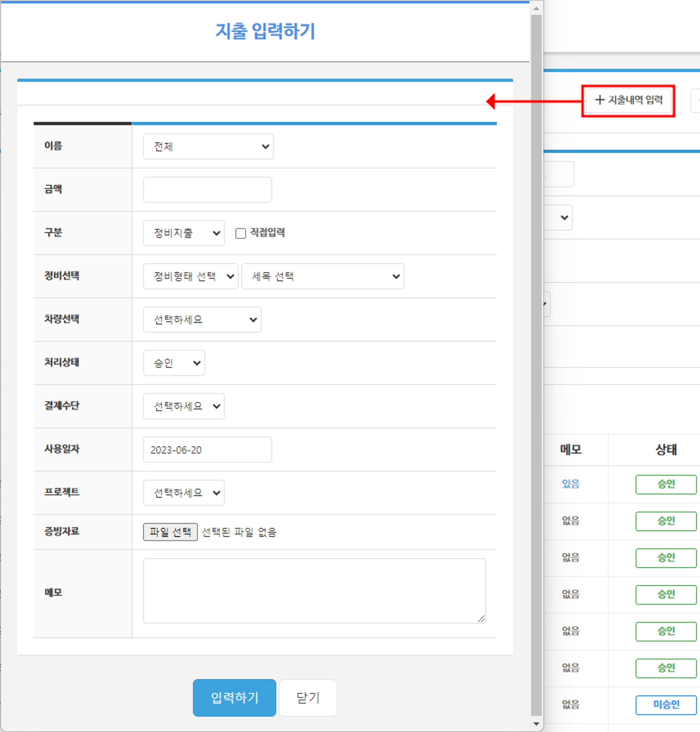
Task: Open the 이름 dropdown showing 전체
Action: [x=208, y=146]
